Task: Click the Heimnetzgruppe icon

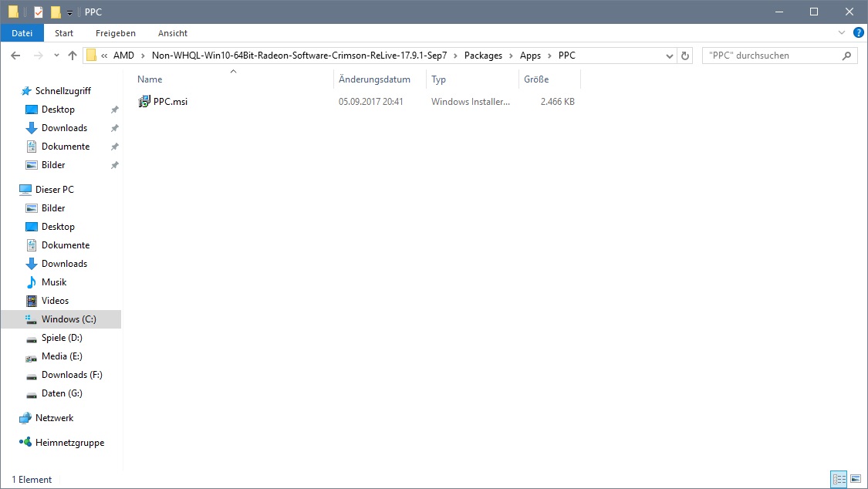Action: (x=25, y=442)
